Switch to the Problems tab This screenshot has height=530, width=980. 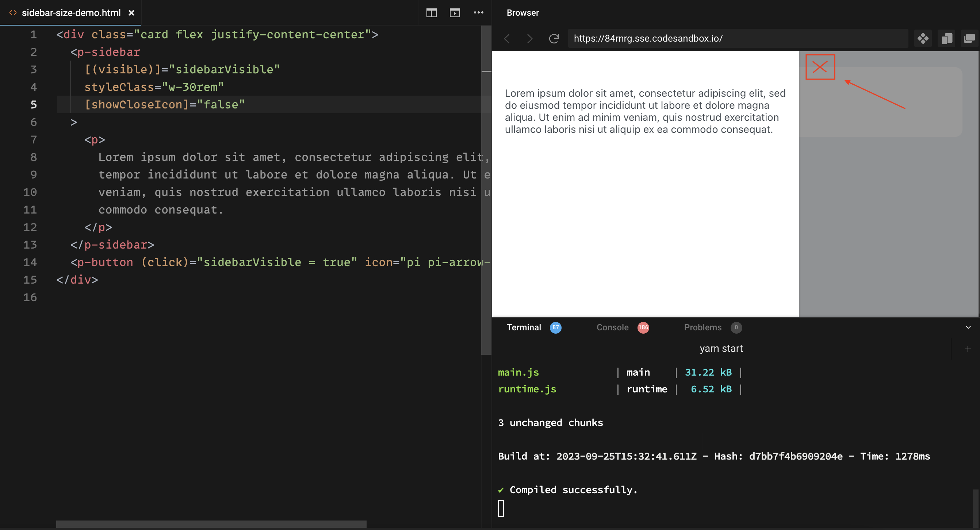(x=703, y=327)
